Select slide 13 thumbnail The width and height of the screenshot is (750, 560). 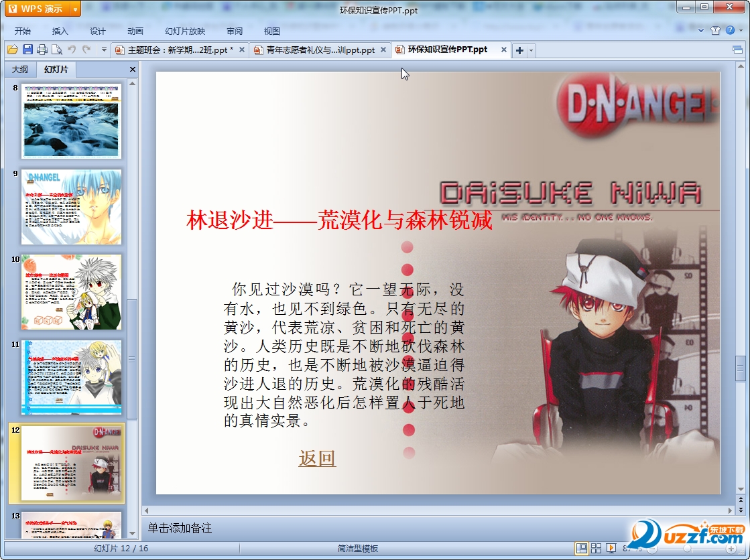pyautogui.click(x=71, y=525)
